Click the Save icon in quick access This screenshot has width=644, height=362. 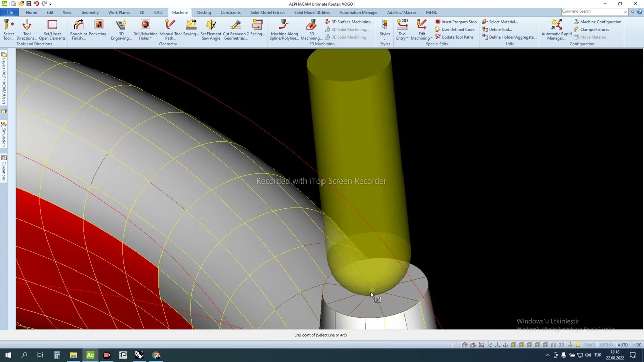(x=29, y=4)
